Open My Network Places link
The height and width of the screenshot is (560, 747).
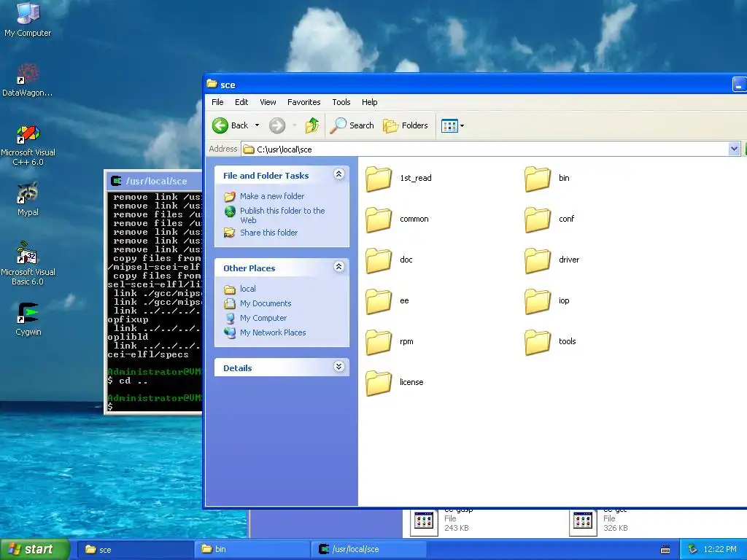point(273,332)
